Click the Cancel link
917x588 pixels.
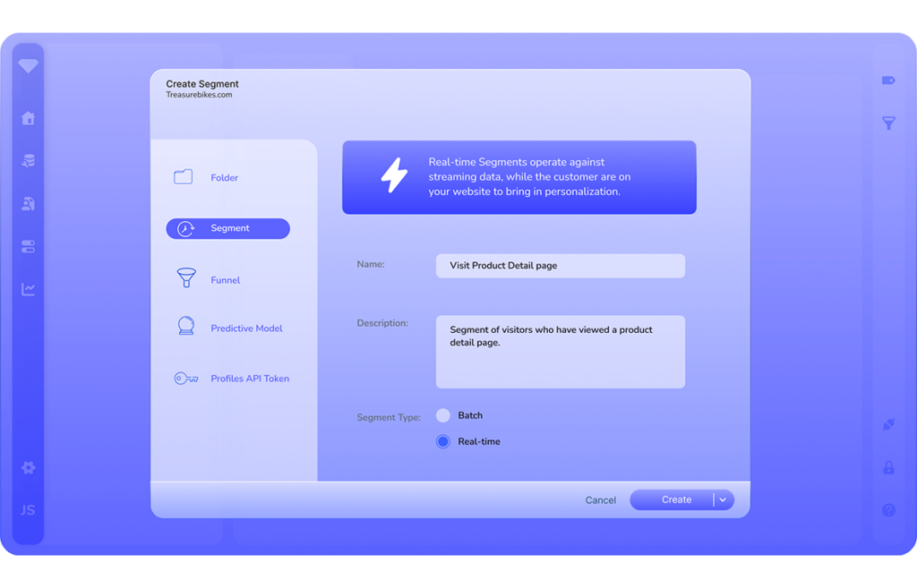[x=600, y=500]
